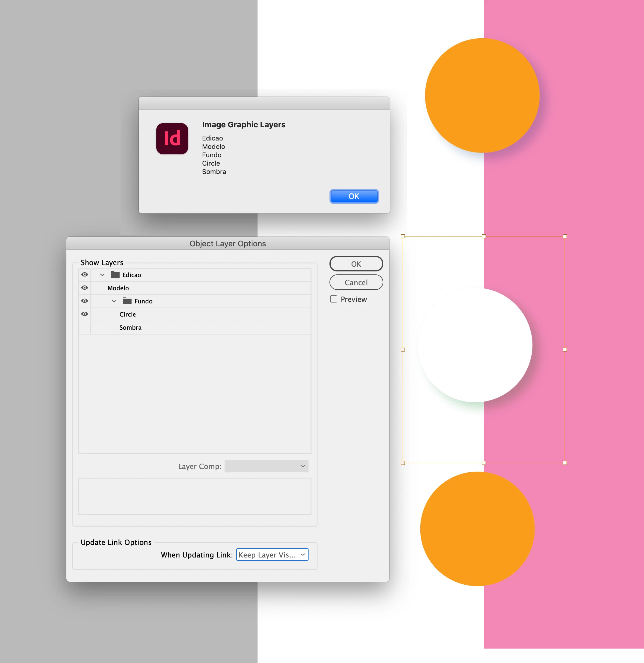Open the Layer Comp dropdown
This screenshot has height=663, width=644.
coord(267,466)
